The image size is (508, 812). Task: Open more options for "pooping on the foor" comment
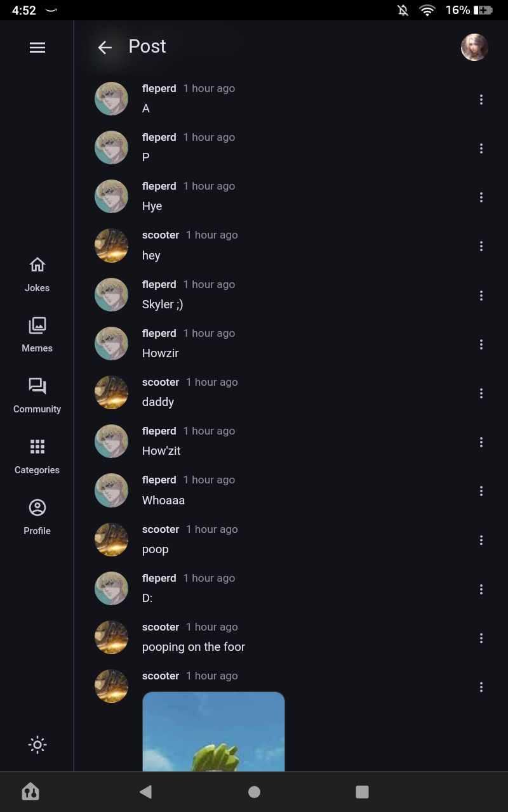[481, 638]
